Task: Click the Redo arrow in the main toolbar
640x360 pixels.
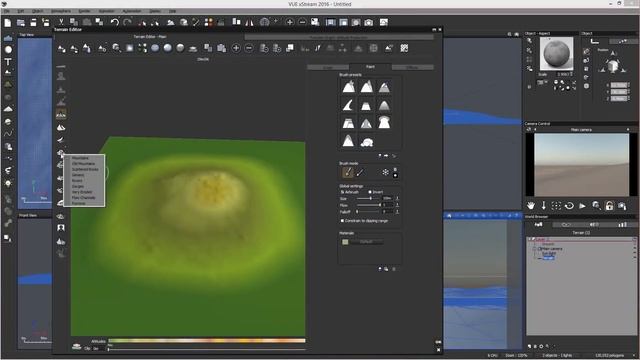Action: tap(127, 22)
